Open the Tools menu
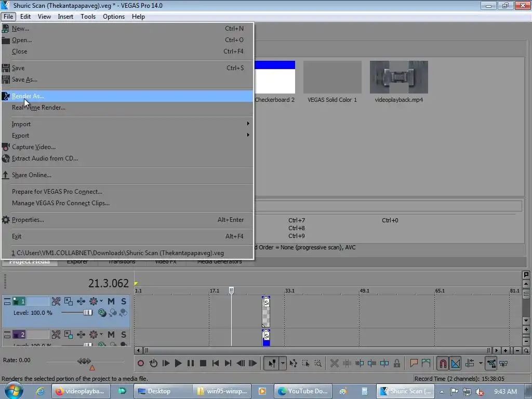Image resolution: width=532 pixels, height=399 pixels. [88, 17]
